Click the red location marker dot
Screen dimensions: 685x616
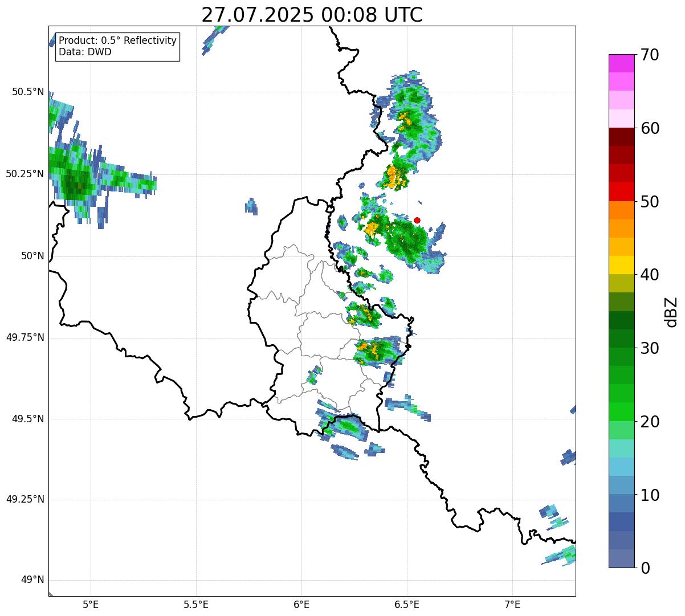click(x=417, y=220)
